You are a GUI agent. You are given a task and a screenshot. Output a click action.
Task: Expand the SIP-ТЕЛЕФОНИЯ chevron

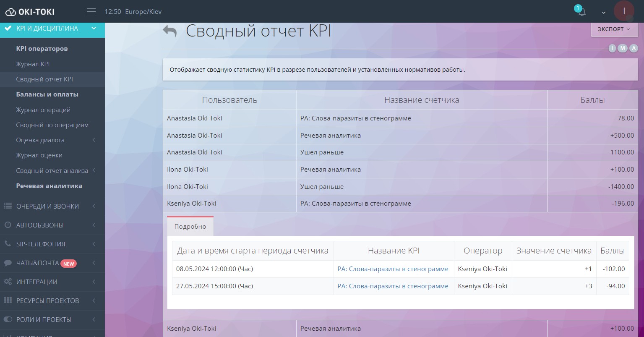pyautogui.click(x=94, y=244)
